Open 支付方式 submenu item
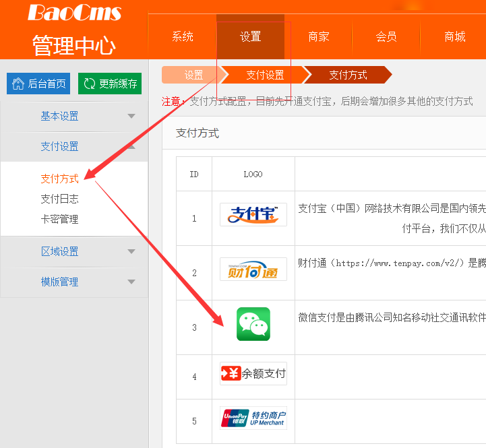The height and width of the screenshot is (448, 486). [x=59, y=179]
